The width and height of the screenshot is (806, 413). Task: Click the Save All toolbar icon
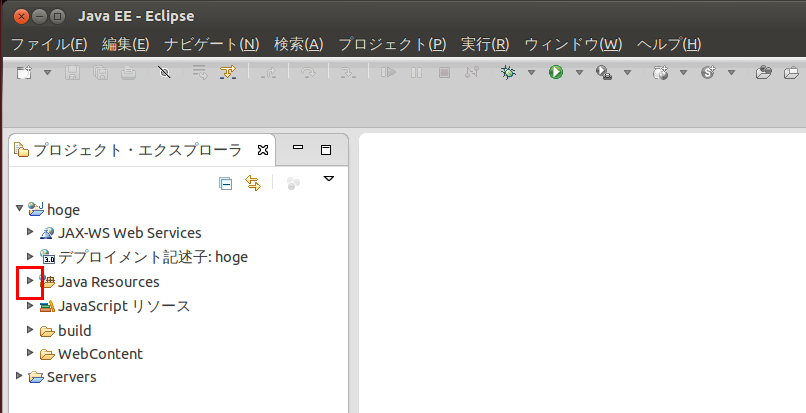[100, 73]
